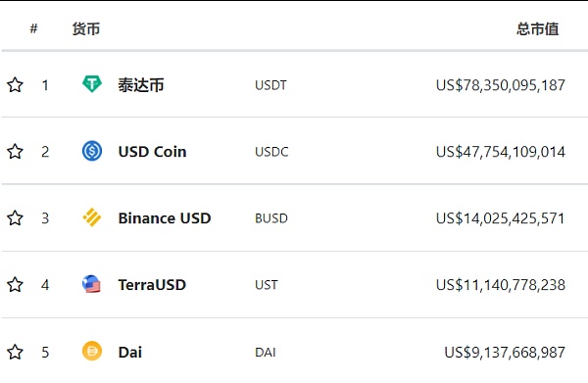This screenshot has width=588, height=383.
Task: Add Binance USD to watchlist star
Action: click(x=15, y=217)
